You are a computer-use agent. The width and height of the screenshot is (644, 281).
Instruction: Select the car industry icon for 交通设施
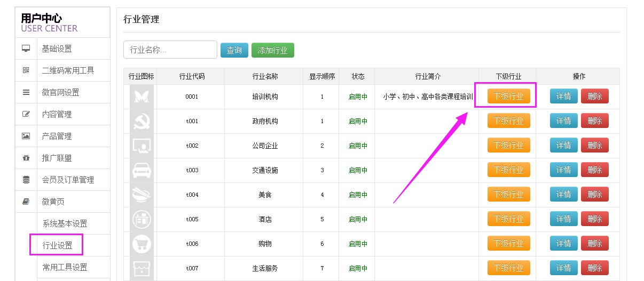pos(142,170)
